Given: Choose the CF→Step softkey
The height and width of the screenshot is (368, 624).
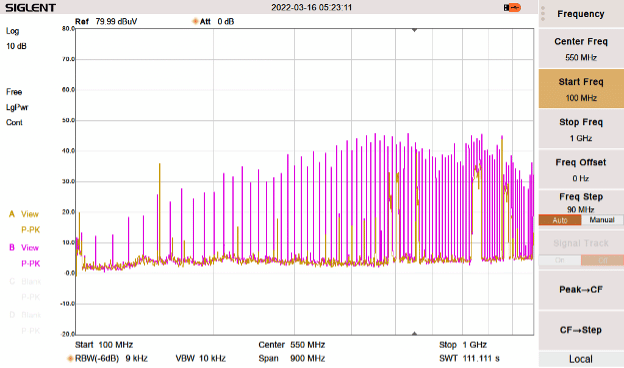Looking at the screenshot, I should 581,330.
